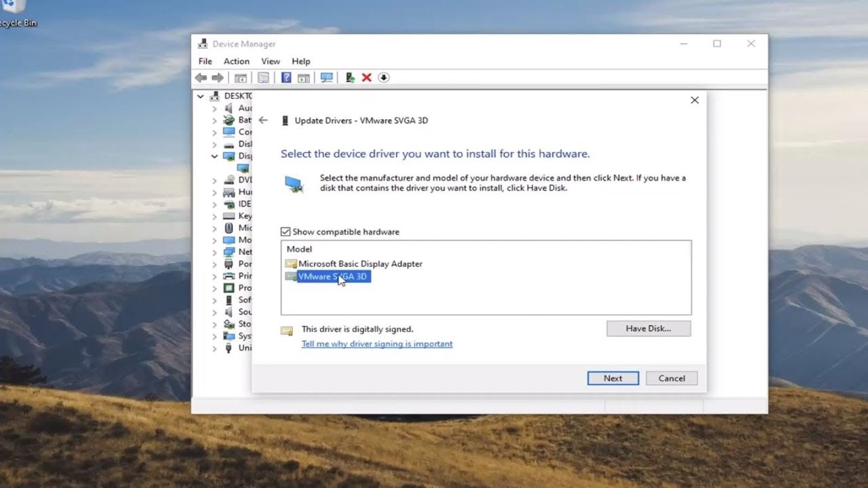Click the Cancel button
The width and height of the screenshot is (868, 488).
point(671,378)
